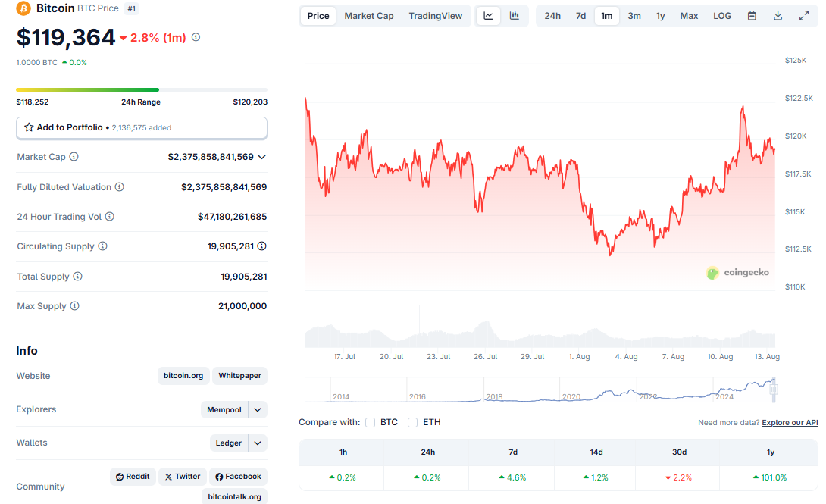Open the Fully Diluted Valuation info icon
The width and height of the screenshot is (826, 504).
120,187
